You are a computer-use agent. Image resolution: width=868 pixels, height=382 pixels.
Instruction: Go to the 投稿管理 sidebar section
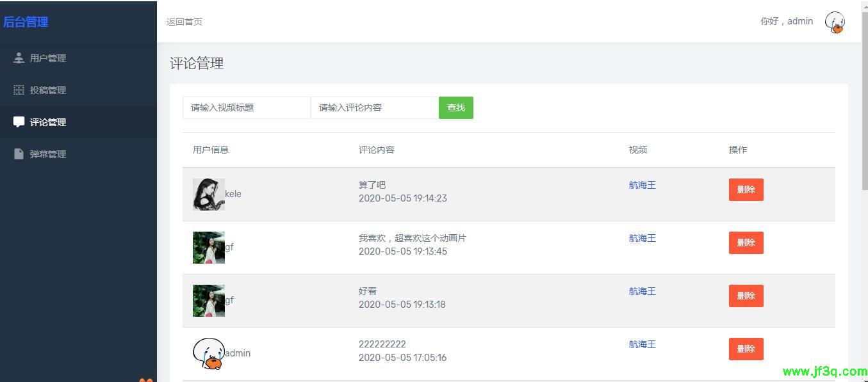tap(47, 90)
